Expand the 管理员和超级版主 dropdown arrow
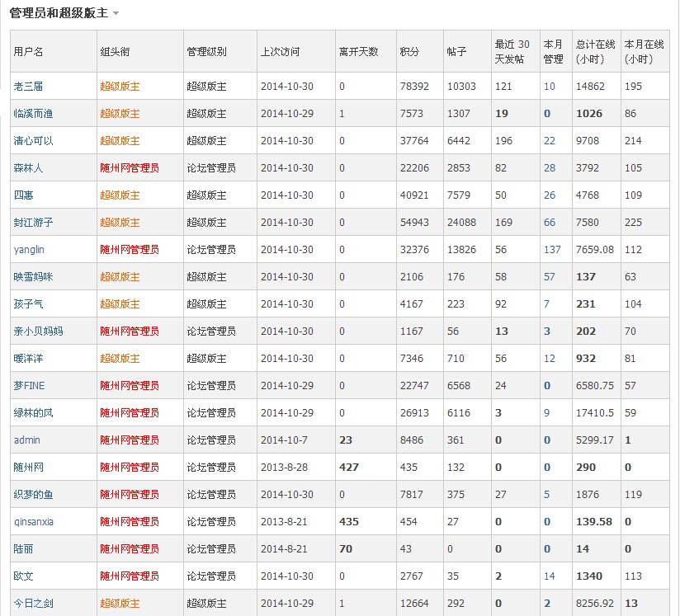Image resolution: width=680 pixels, height=616 pixels. pos(116,13)
